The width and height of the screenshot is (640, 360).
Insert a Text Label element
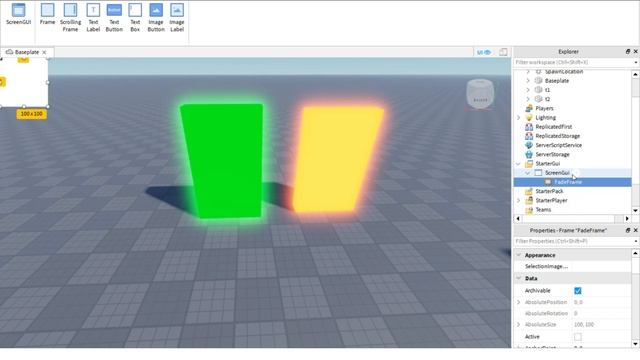click(93, 18)
